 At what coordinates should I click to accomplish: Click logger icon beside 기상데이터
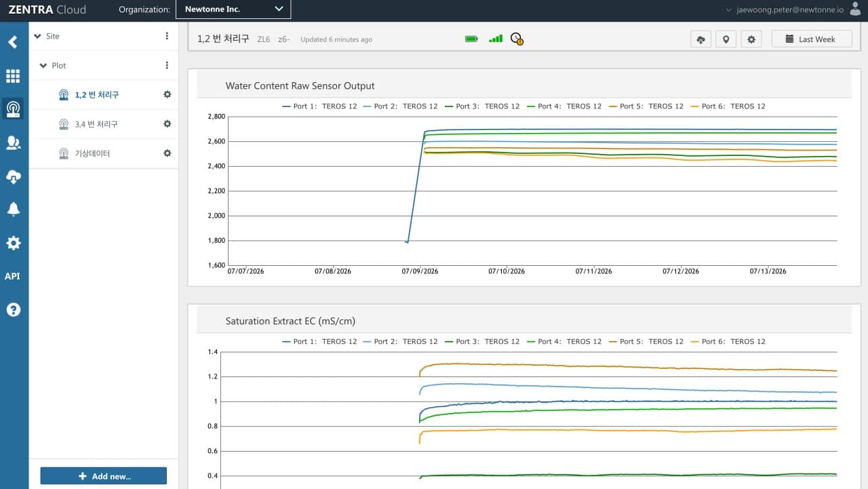[64, 154]
